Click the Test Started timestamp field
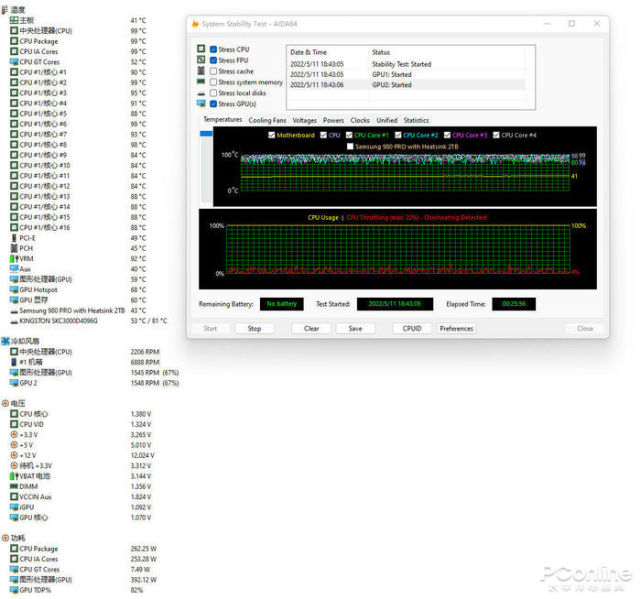This screenshot has width=641, height=599. click(x=395, y=304)
